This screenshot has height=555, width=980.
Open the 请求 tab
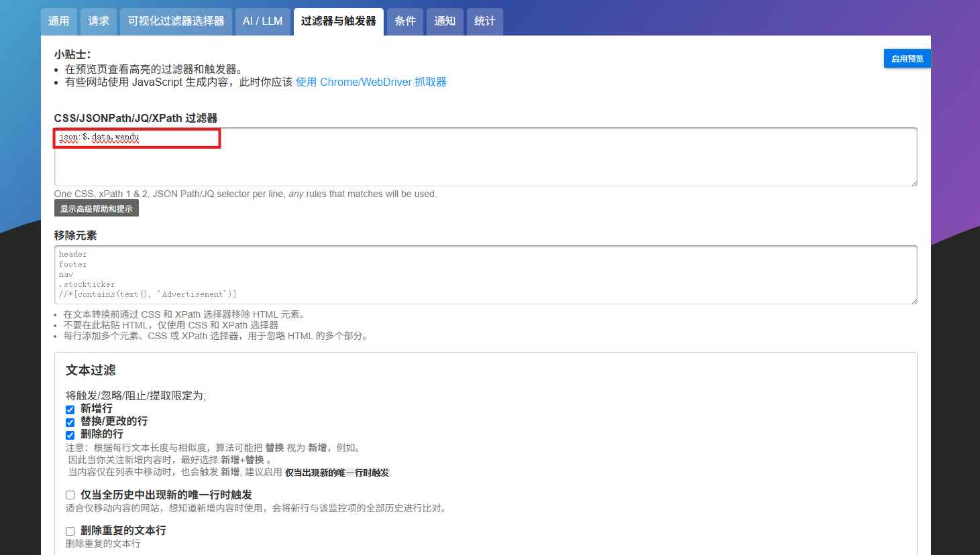click(x=99, y=21)
